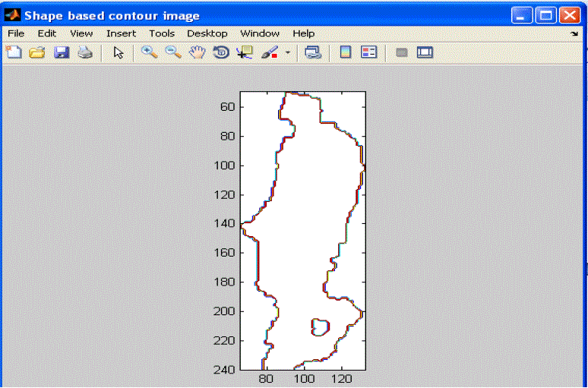The width and height of the screenshot is (588, 388).
Task: Click the Insert Legend button
Action: coord(368,52)
